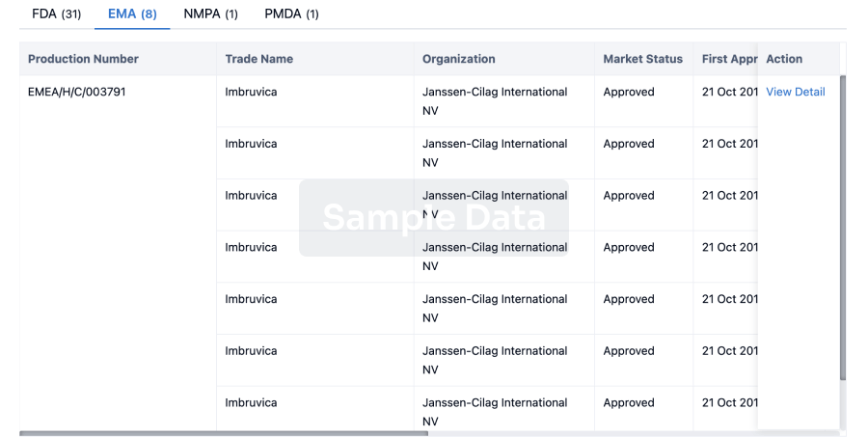Click the Trade Name column header
The image size is (868, 437).
coord(258,59)
